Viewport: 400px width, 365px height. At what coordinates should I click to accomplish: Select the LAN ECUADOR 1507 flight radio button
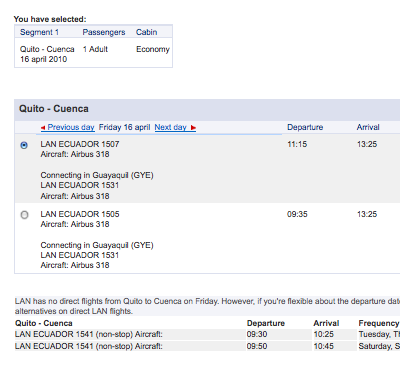24,145
